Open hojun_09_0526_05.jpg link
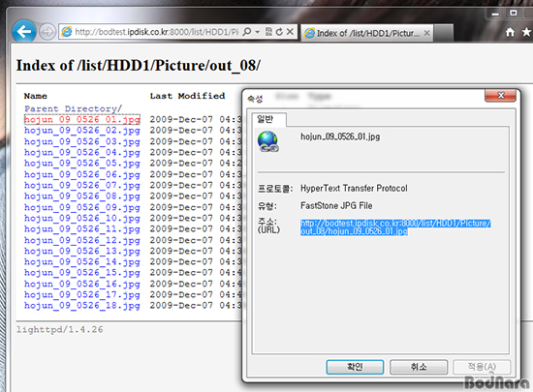533x392 pixels. pos(82,164)
